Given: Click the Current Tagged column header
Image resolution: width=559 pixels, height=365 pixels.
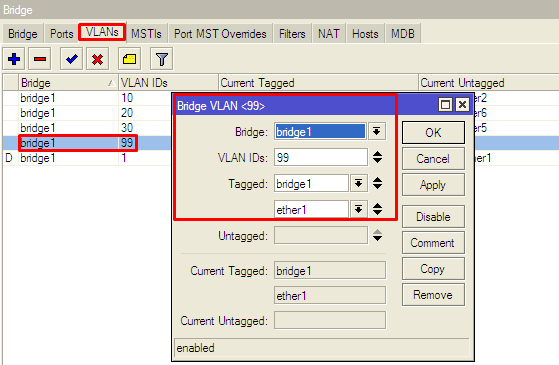Looking at the screenshot, I should click(318, 83).
